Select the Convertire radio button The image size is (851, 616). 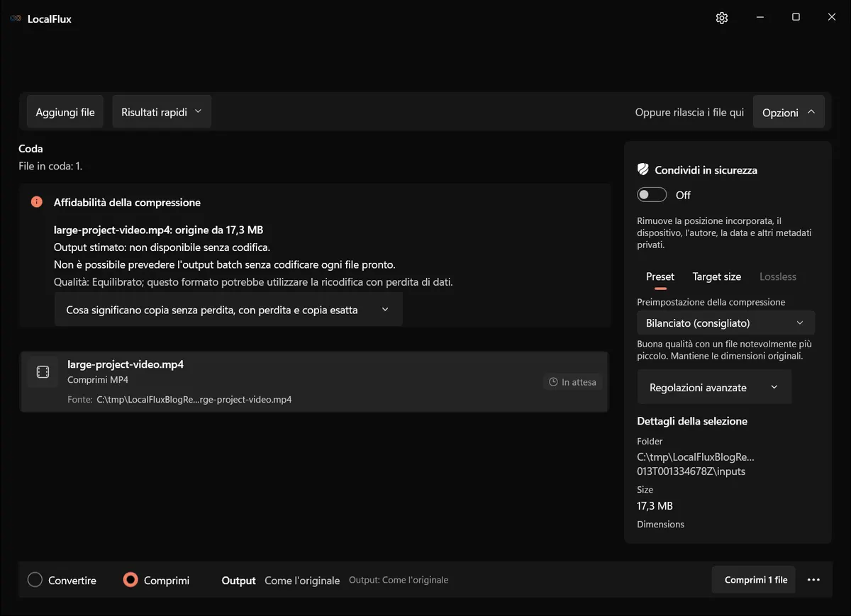point(62,580)
